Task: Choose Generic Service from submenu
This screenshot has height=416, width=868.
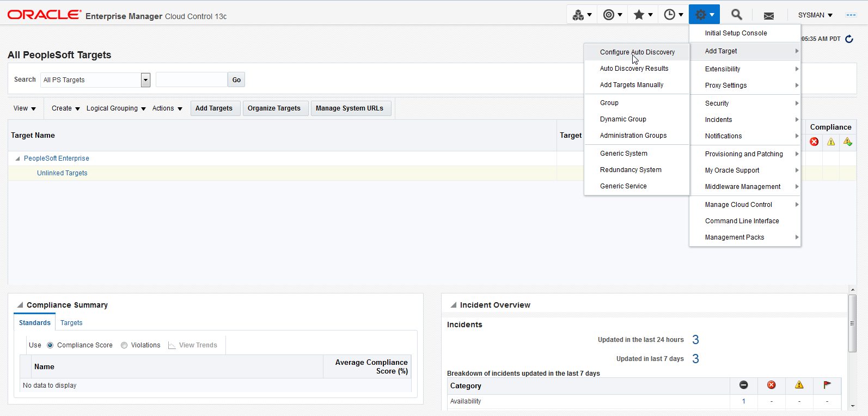Action: point(637,186)
